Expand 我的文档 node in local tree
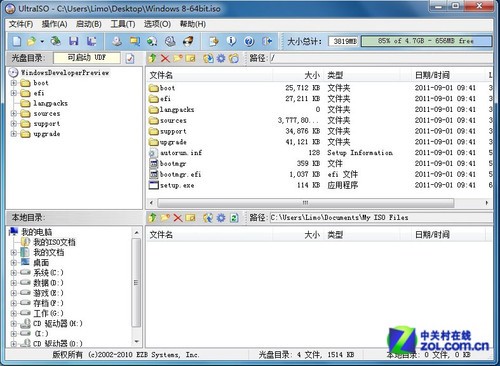500x366 pixels. coord(14,252)
